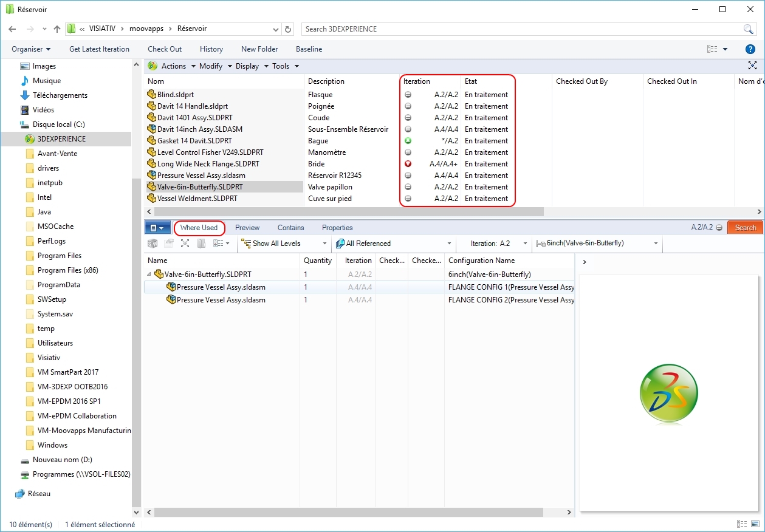Click Pressure Vessel Assy FLANGE CONFIG 2 row

tap(359, 300)
